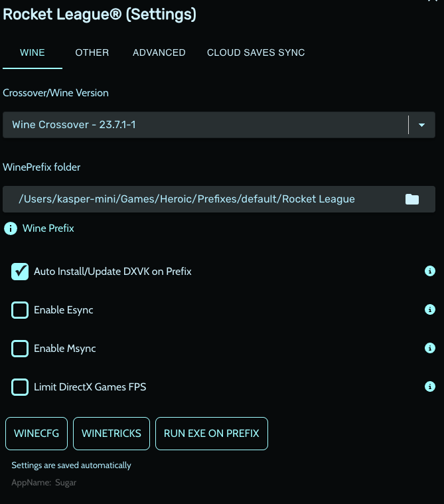
Task: Click the 'Crossover/Wine Version' label
Action: coord(56,93)
